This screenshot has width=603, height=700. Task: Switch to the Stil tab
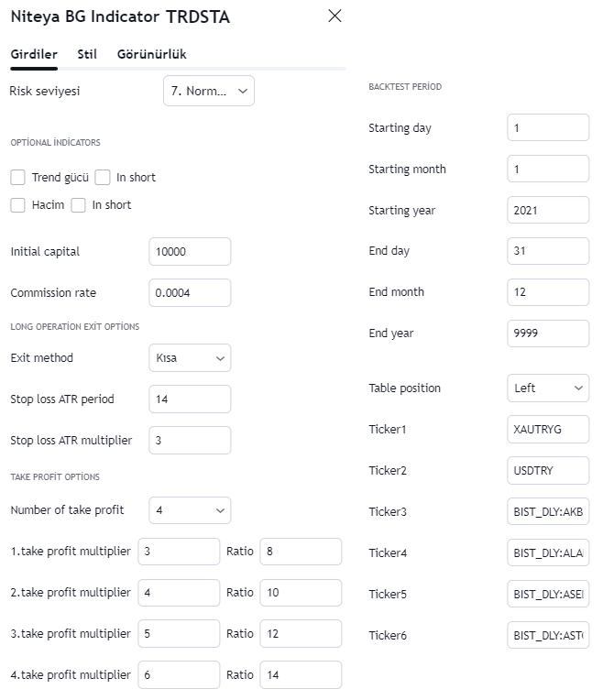coord(87,54)
